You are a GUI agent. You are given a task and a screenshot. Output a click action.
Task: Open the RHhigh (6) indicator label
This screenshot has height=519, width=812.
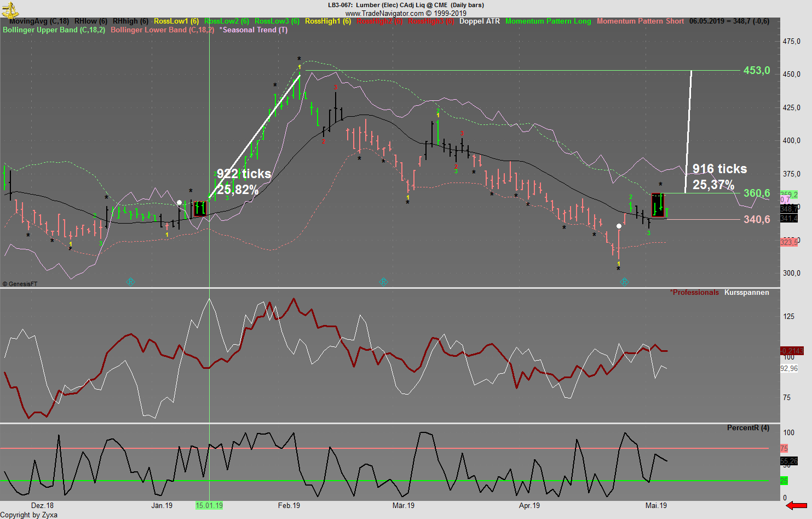(130, 21)
